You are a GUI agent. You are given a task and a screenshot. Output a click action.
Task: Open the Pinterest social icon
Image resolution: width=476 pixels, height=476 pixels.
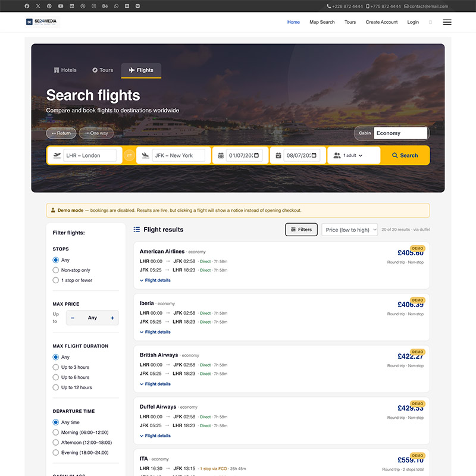[49, 6]
